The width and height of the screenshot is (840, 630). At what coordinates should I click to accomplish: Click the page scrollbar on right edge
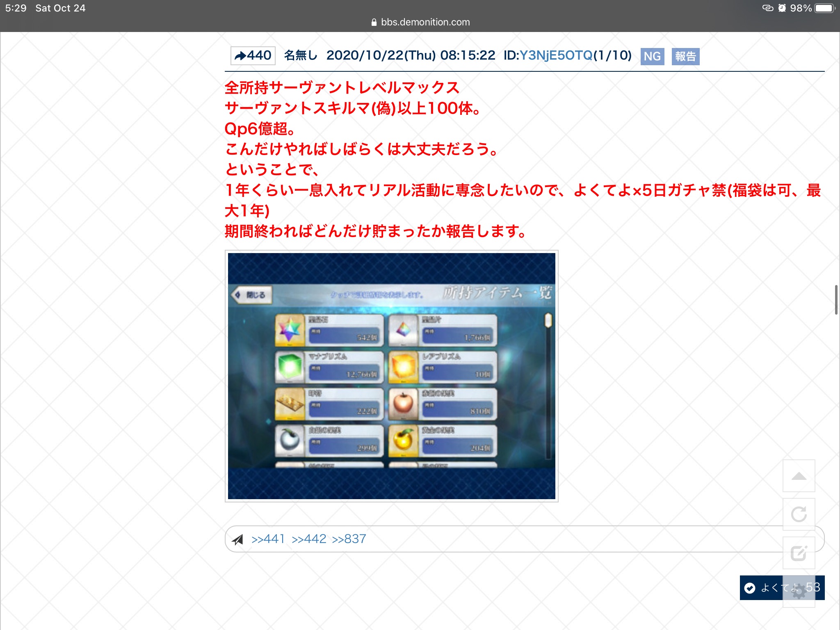pyautogui.click(x=836, y=299)
